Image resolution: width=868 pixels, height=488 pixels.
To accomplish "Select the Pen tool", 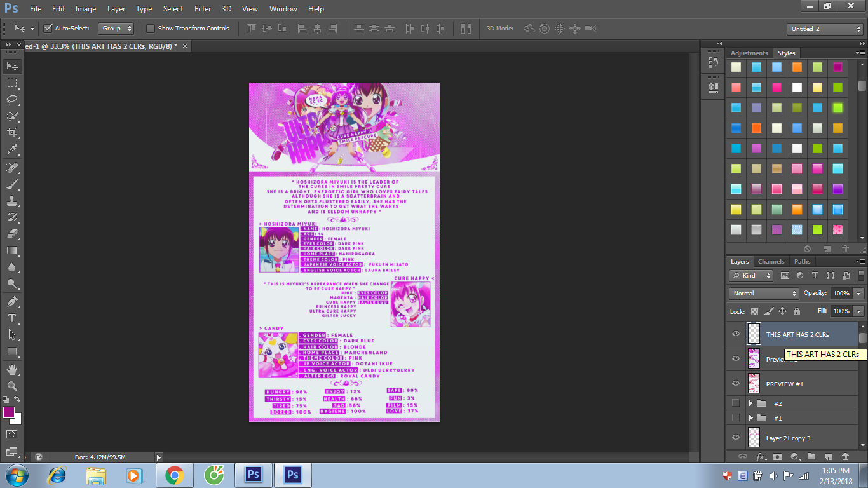I will point(12,301).
